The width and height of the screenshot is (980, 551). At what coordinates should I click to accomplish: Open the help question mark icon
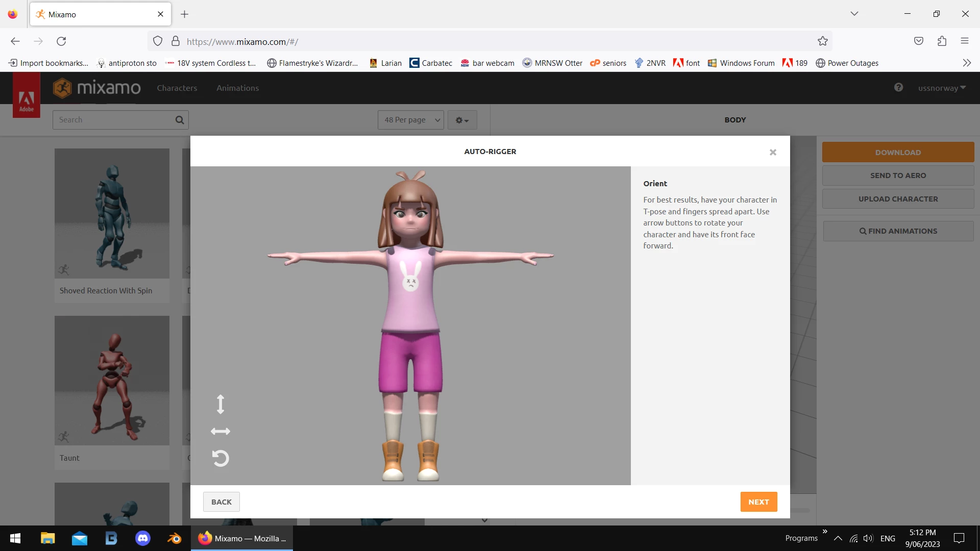click(x=898, y=88)
